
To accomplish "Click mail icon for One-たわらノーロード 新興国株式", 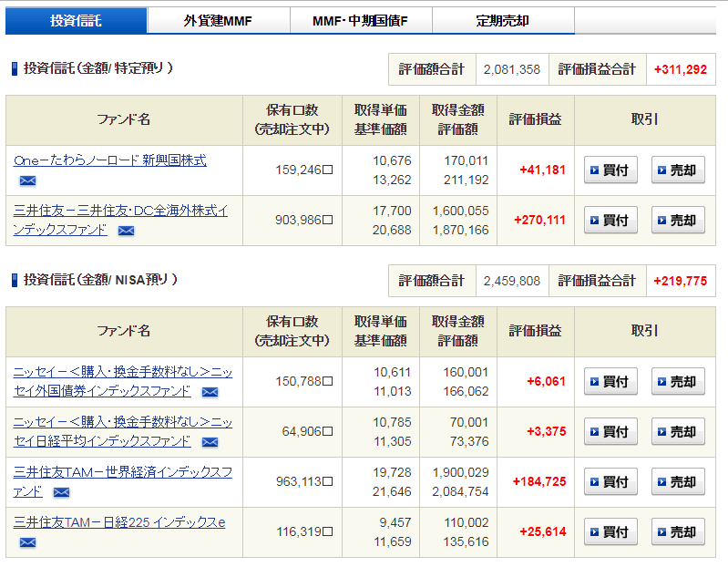I will [27, 180].
